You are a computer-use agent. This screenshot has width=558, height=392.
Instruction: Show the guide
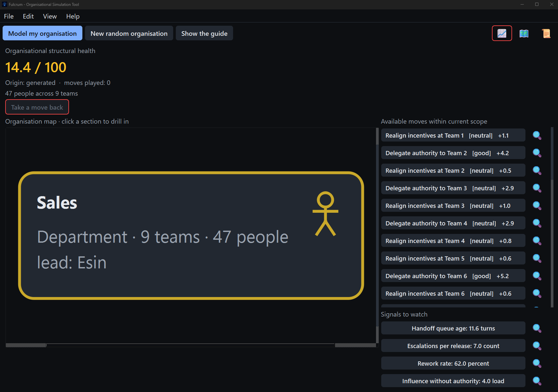(204, 33)
